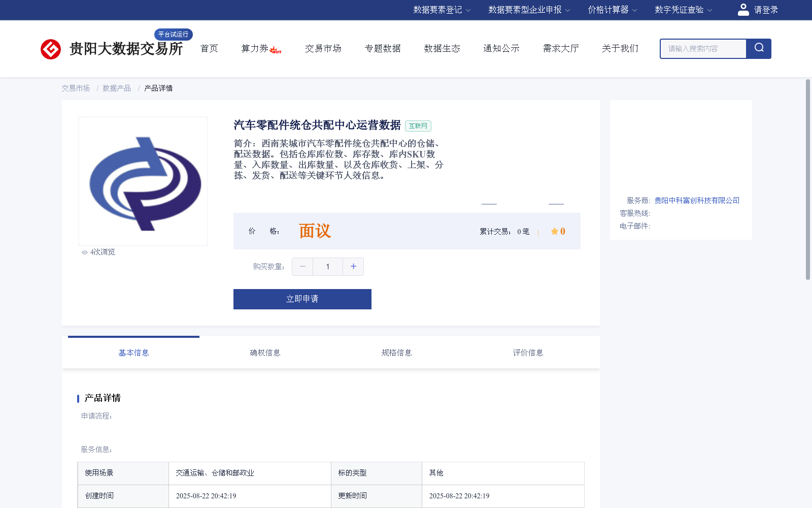Click the 贵阳大数据交易所 site title text
812x508 pixels.
tap(126, 49)
